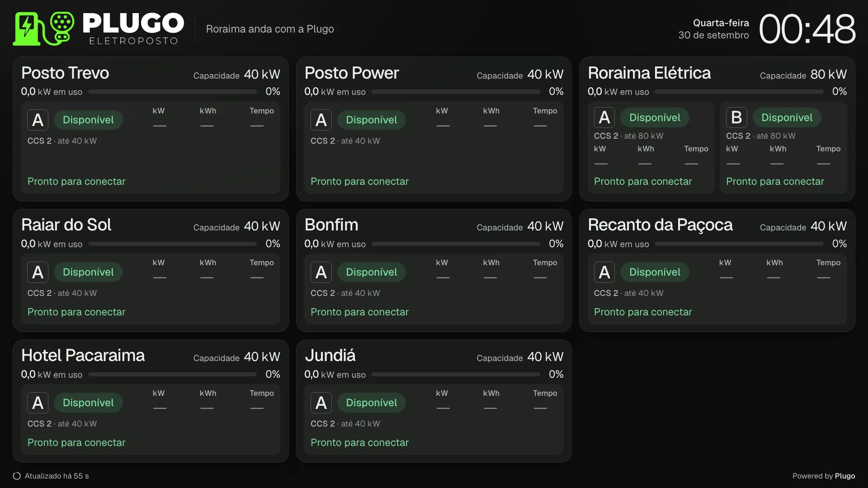
Task: Click the refresh spinner icon near Atualizado
Action: pos(17,476)
